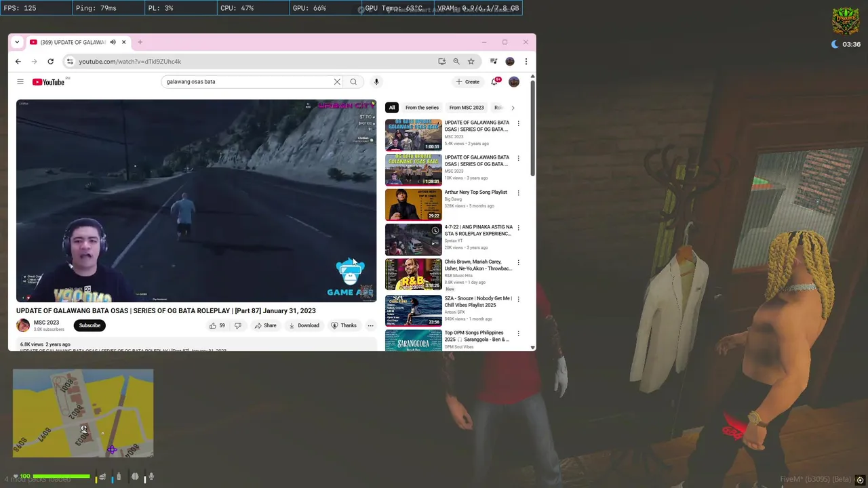
Task: Expand the video description box
Action: pos(197,346)
